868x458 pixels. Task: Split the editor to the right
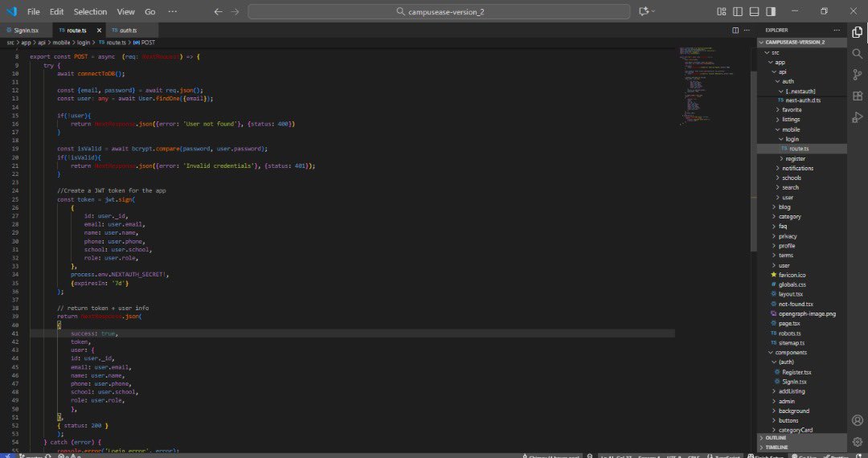coord(735,31)
